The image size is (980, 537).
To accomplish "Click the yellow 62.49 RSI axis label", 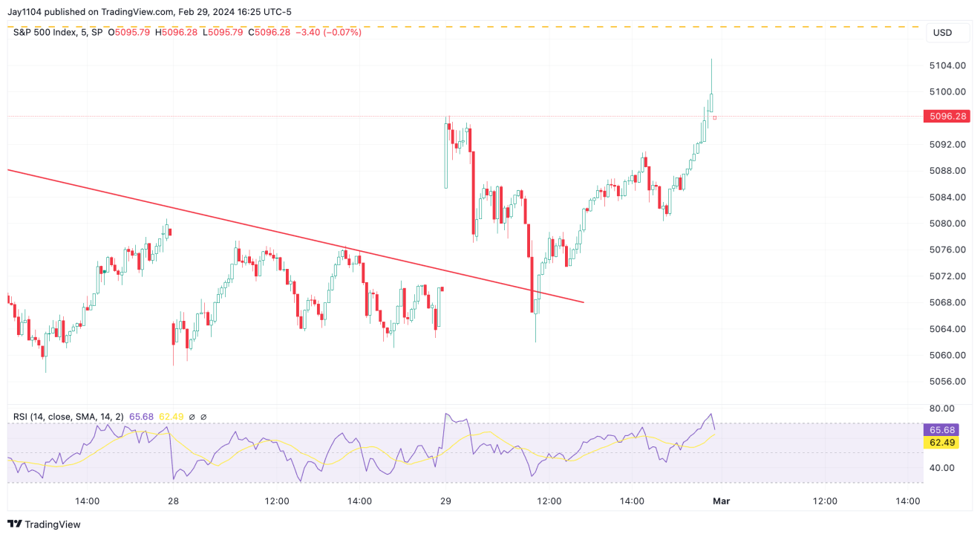I will 941,443.
